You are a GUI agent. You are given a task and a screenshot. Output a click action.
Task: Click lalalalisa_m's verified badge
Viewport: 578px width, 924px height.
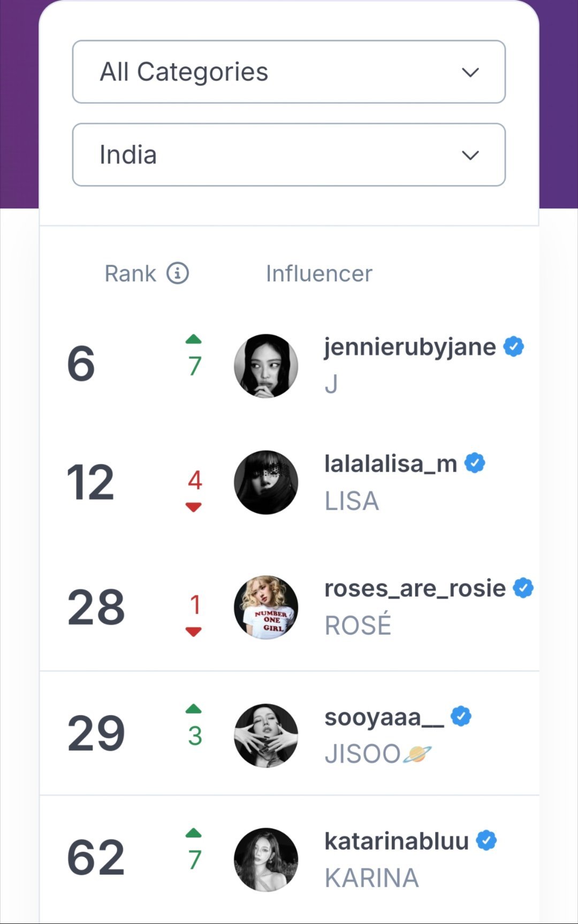tap(475, 463)
